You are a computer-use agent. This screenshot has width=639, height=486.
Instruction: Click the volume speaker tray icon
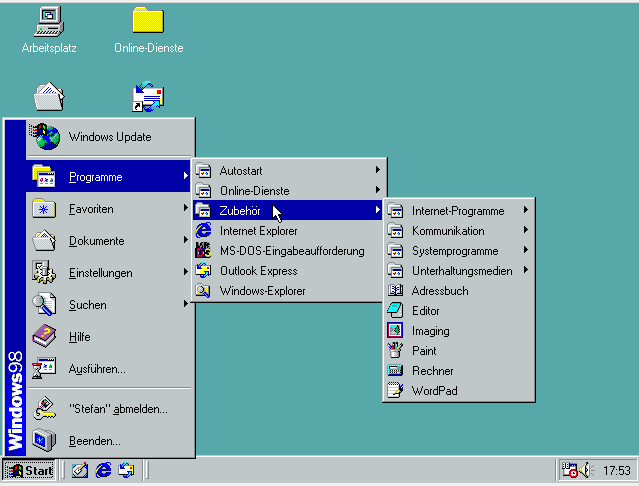pyautogui.click(x=586, y=470)
